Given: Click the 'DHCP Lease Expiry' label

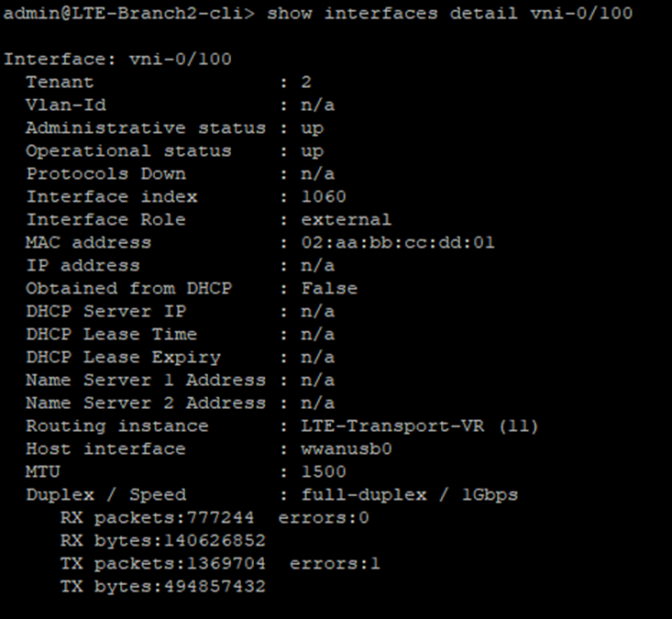Looking at the screenshot, I should pos(124,358).
